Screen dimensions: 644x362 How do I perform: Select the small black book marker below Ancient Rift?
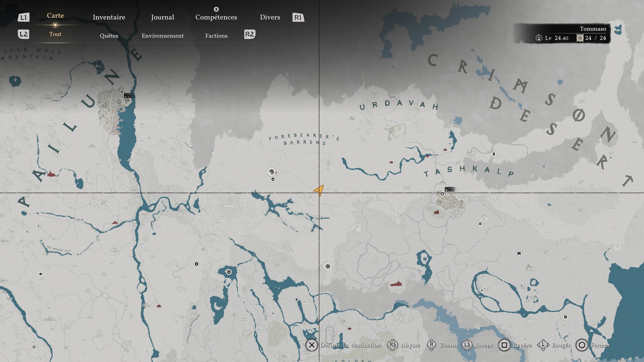(40, 274)
